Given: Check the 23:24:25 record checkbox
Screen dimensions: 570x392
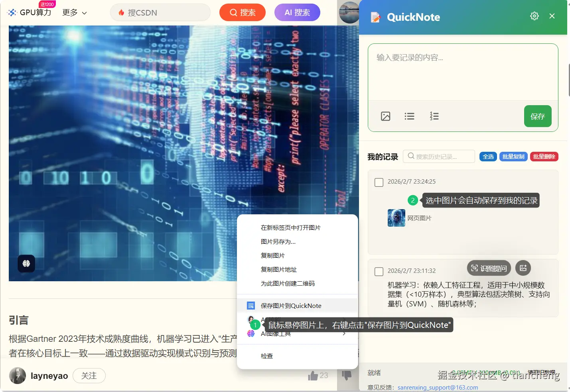Looking at the screenshot, I should click(x=378, y=182).
